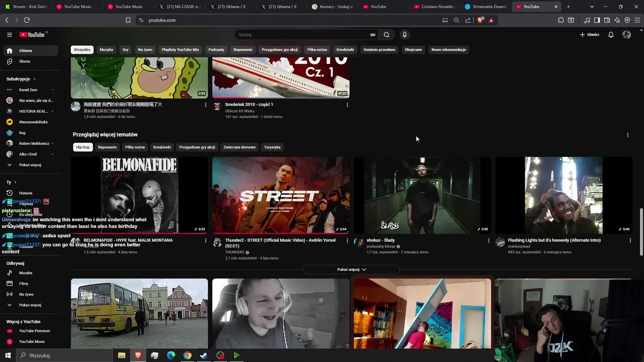
Task: Open Brave Shields lion icon
Action: click(x=480, y=20)
